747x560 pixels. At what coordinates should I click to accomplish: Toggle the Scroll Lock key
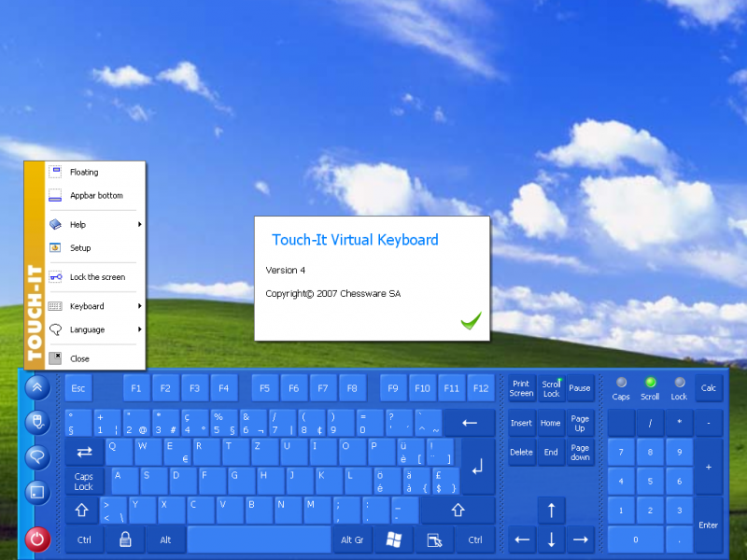coord(551,388)
